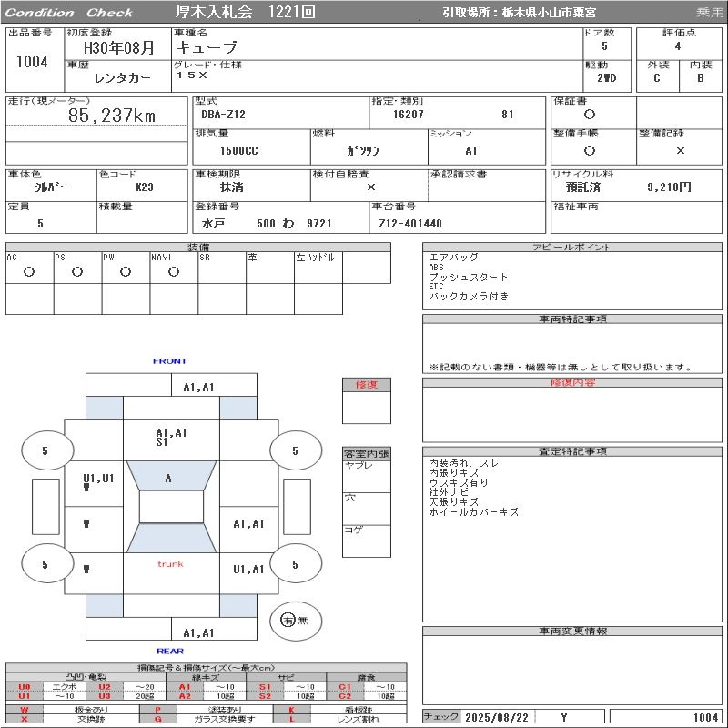This screenshot has width=728, height=728.
Task: Select the mileage 85,237km
Action: click(112, 116)
